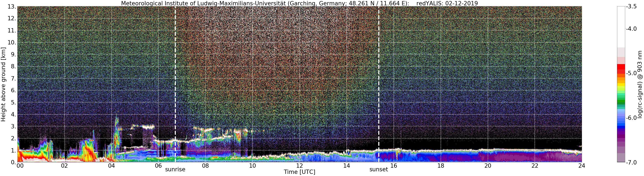644x176 pixels.
Task: Click the '5.' height tick label
Action: [13, 102]
